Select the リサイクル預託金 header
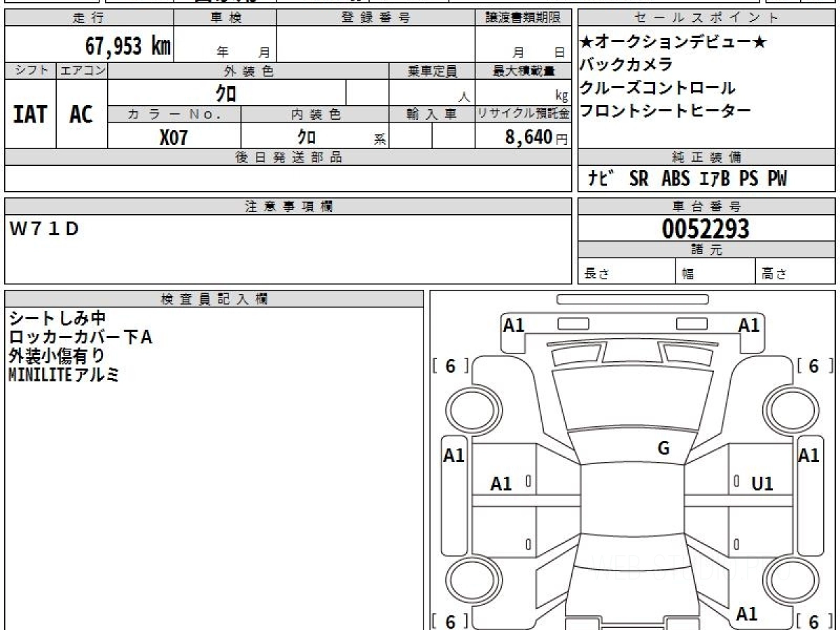Image resolution: width=840 pixels, height=630 pixels. [523, 114]
